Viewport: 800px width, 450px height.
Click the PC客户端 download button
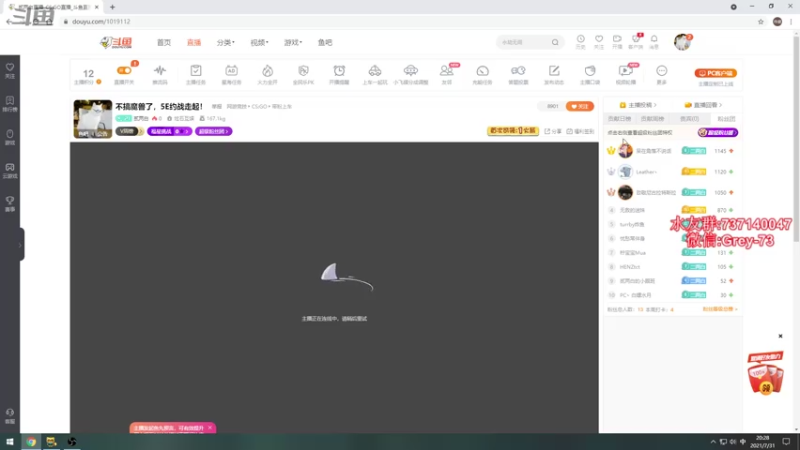click(715, 73)
